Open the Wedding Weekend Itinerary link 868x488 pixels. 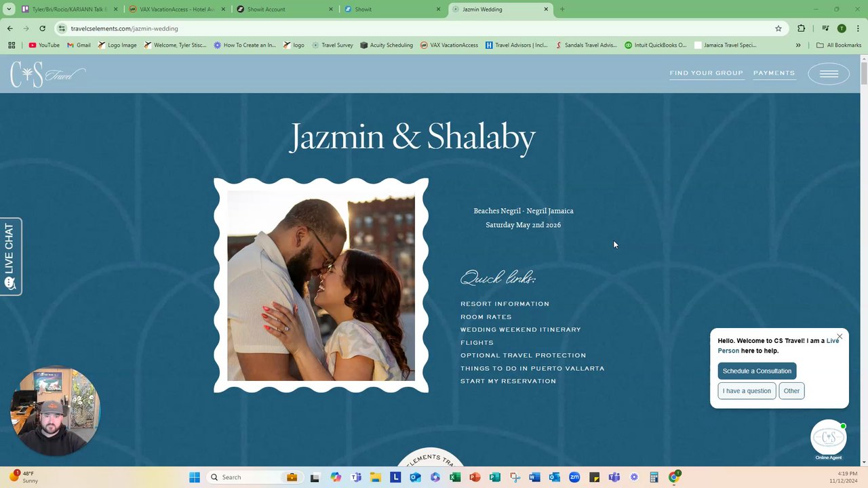pyautogui.click(x=520, y=329)
